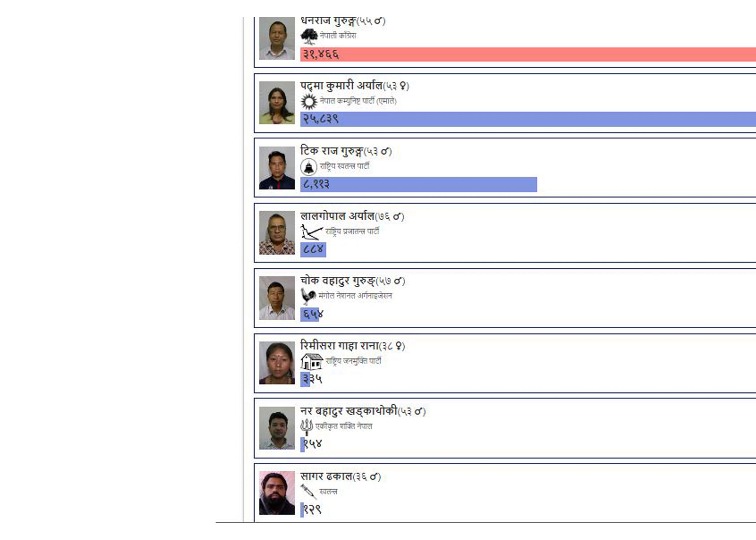Click the Ekikrit Shakti Nepal trident icon
The width and height of the screenshot is (756, 540).
click(307, 427)
